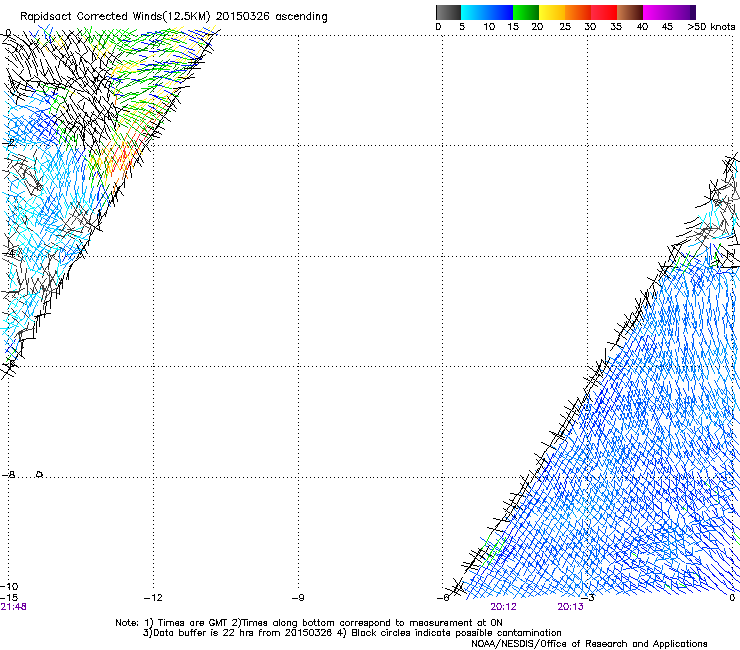Click the '-15' longitude axis label
Image resolution: width=740 pixels, height=650 pixels.
[x=9, y=598]
